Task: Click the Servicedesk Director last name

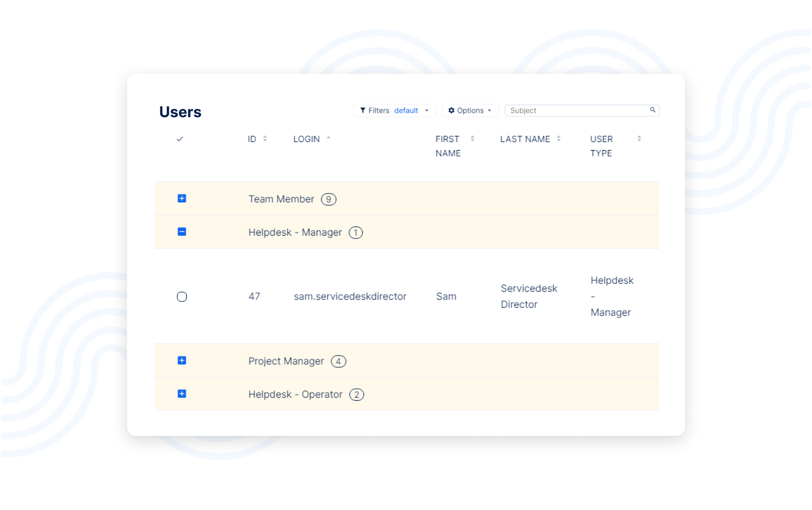Action: [x=529, y=296]
